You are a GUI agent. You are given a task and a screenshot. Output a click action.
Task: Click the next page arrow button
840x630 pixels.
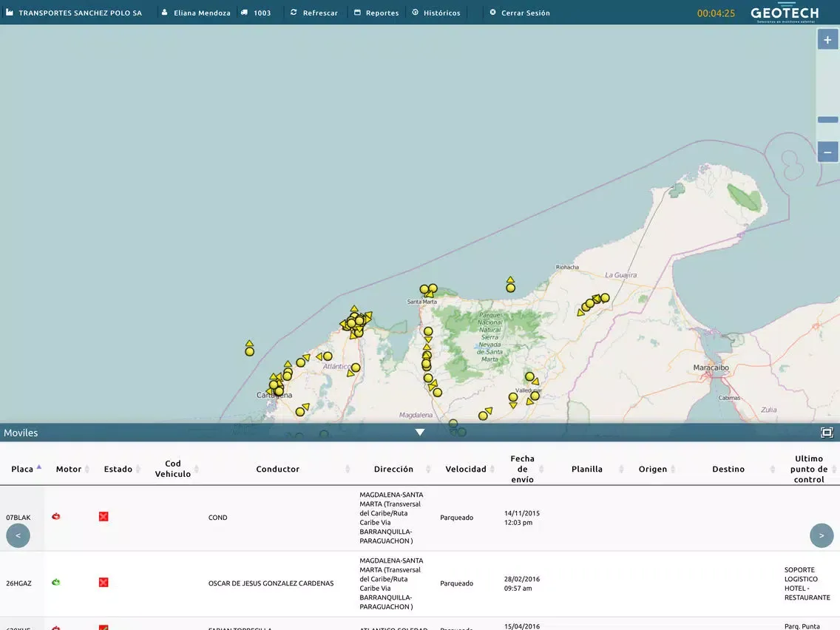point(822,535)
